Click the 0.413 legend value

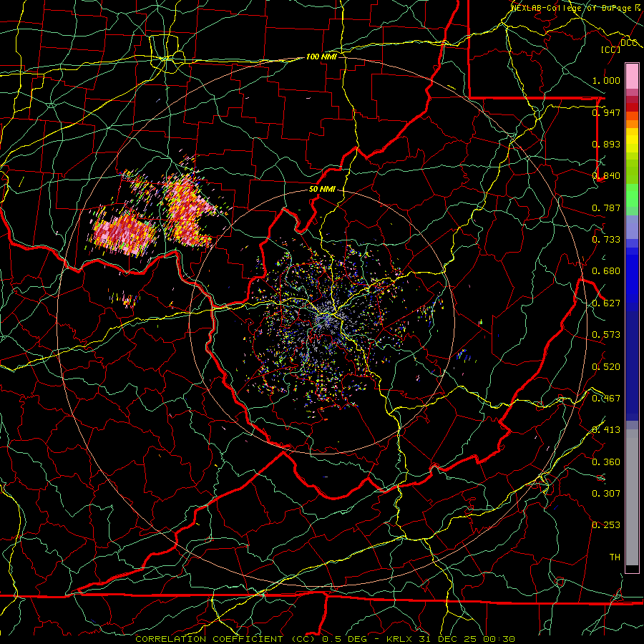606,430
